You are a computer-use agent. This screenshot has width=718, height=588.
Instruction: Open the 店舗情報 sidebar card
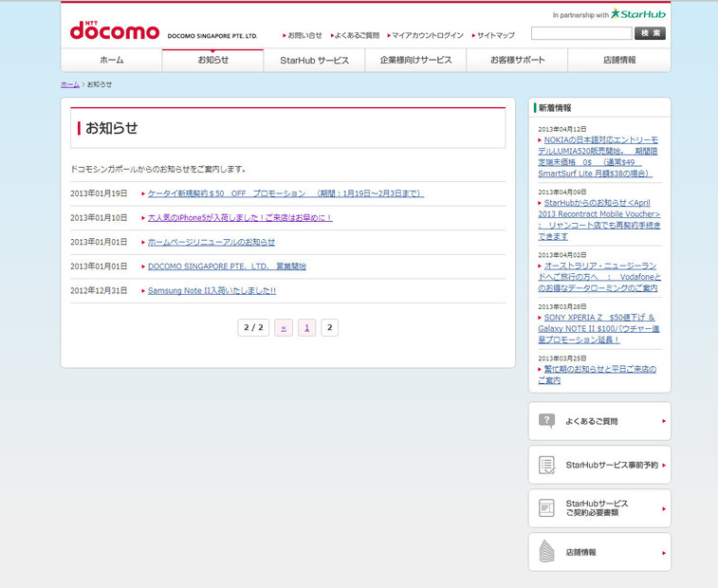click(599, 552)
